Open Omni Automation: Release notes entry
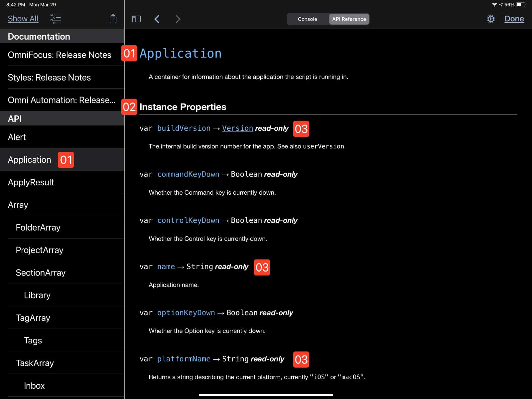The height and width of the screenshot is (399, 532). click(x=62, y=100)
